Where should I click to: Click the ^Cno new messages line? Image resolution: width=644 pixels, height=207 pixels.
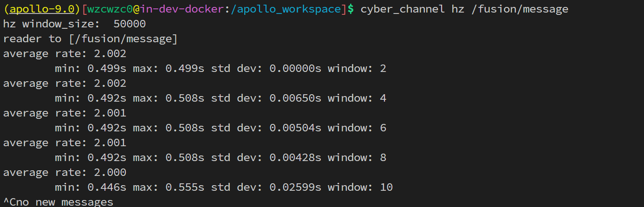58,202
